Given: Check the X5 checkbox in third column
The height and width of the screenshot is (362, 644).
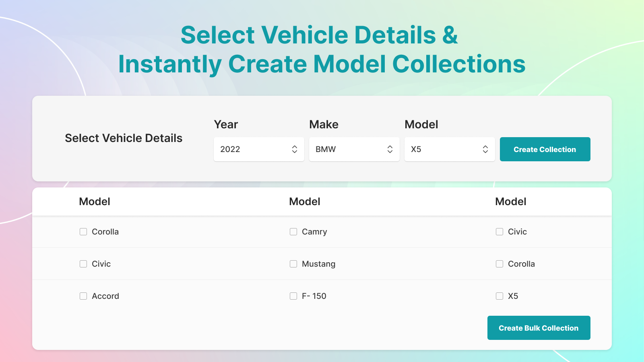Looking at the screenshot, I should tap(500, 296).
